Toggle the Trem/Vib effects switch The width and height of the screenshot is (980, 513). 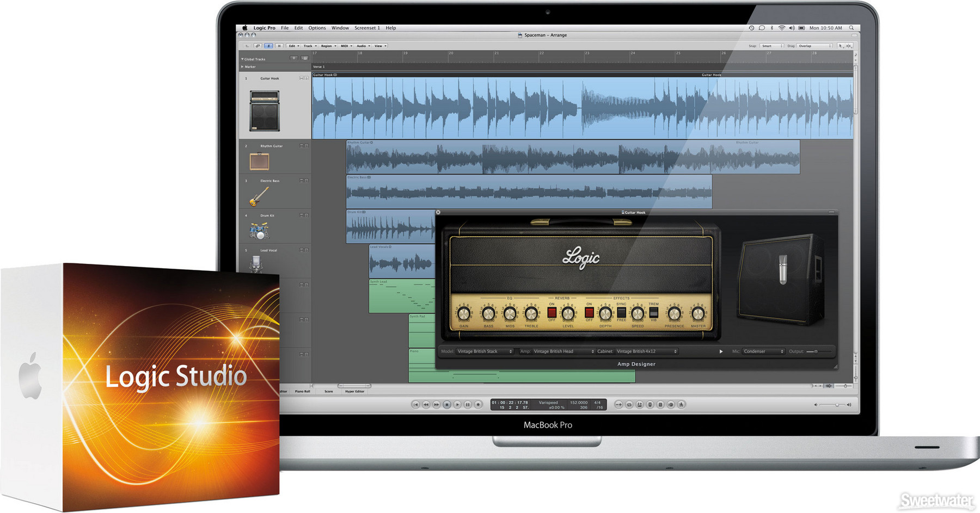(654, 312)
